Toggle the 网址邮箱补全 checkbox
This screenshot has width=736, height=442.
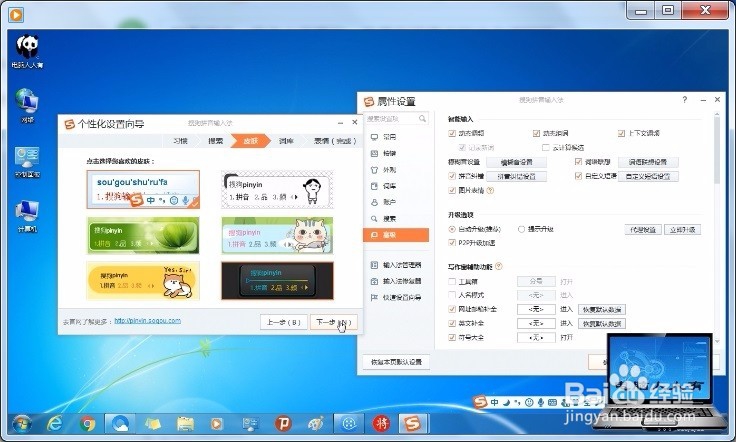[452, 309]
